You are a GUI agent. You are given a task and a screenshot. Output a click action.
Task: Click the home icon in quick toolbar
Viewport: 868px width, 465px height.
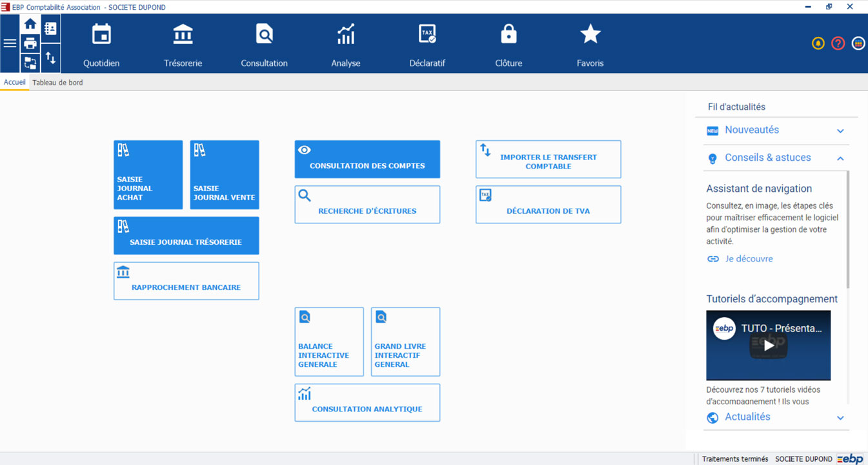30,25
